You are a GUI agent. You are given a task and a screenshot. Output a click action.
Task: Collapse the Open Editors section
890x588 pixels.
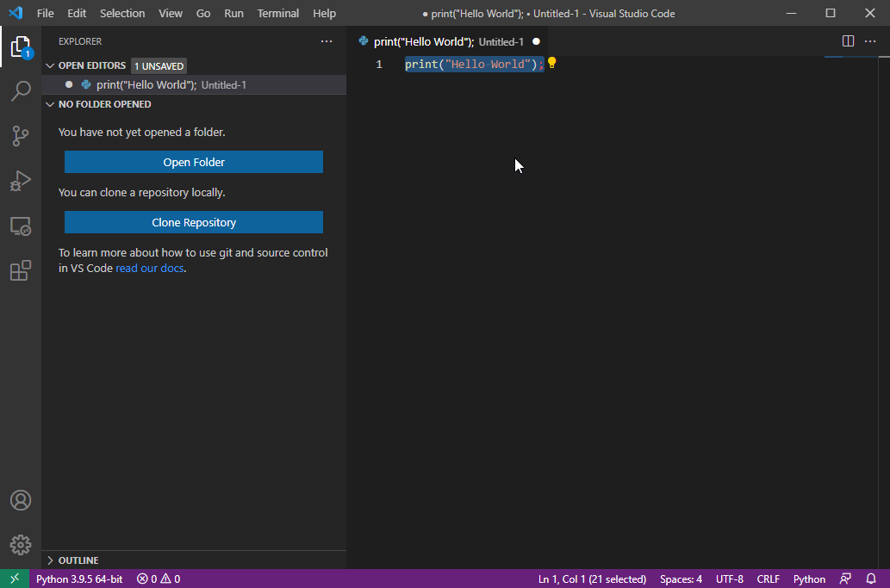50,65
